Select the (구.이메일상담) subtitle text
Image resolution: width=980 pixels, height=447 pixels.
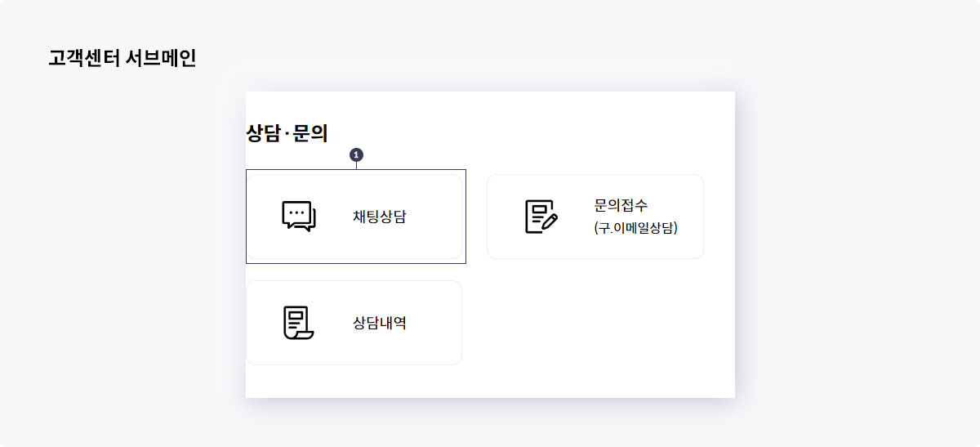click(636, 228)
